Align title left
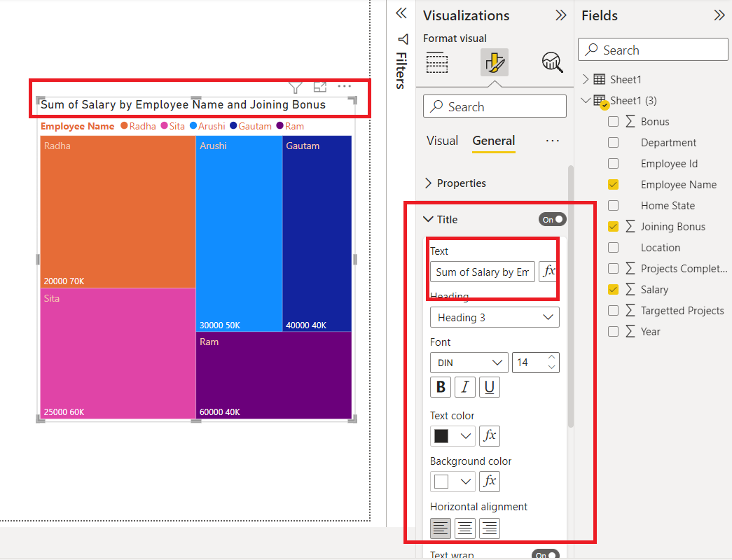The image size is (732, 560). [441, 528]
